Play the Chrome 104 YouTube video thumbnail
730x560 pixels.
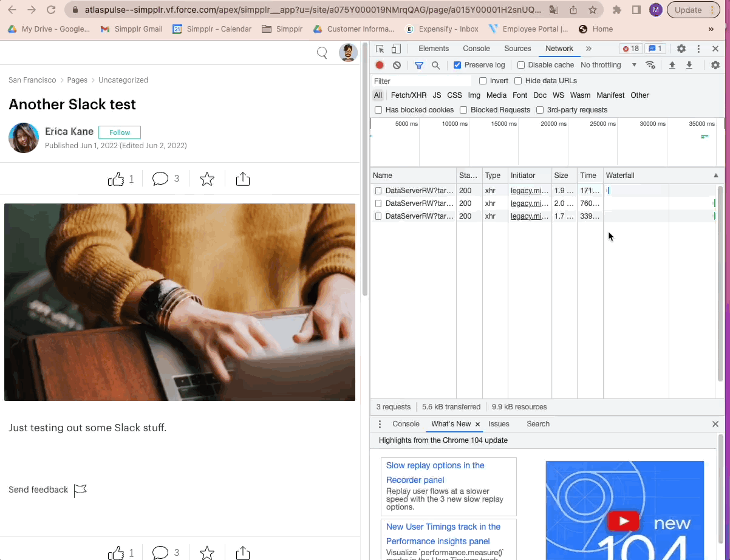pyautogui.click(x=624, y=521)
